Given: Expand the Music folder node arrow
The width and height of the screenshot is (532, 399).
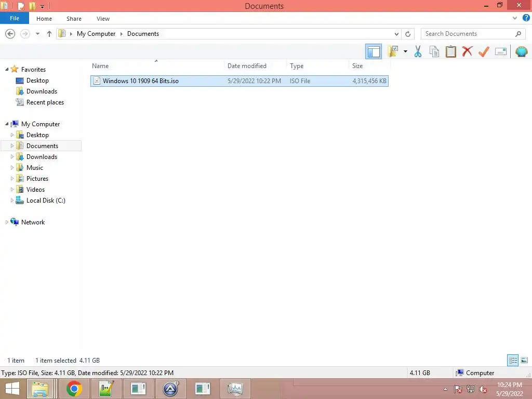Looking at the screenshot, I should coord(12,168).
